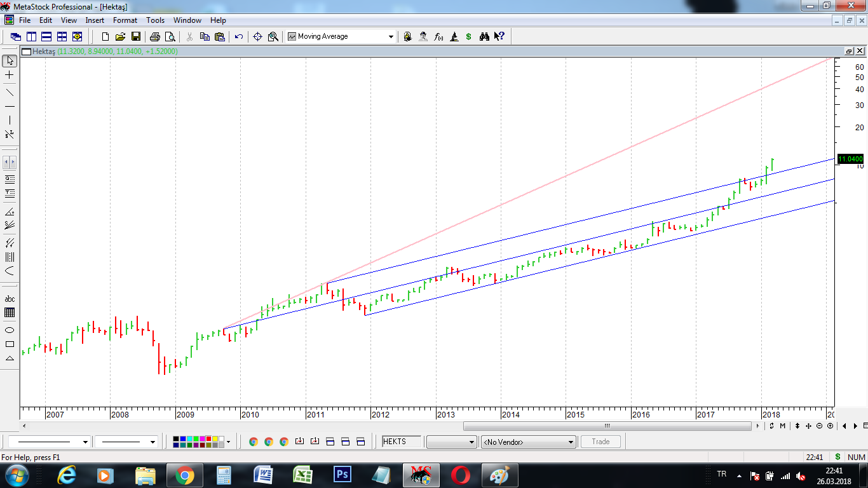Click the Print toolbar icon
This screenshot has height=488, width=868.
tap(154, 36)
